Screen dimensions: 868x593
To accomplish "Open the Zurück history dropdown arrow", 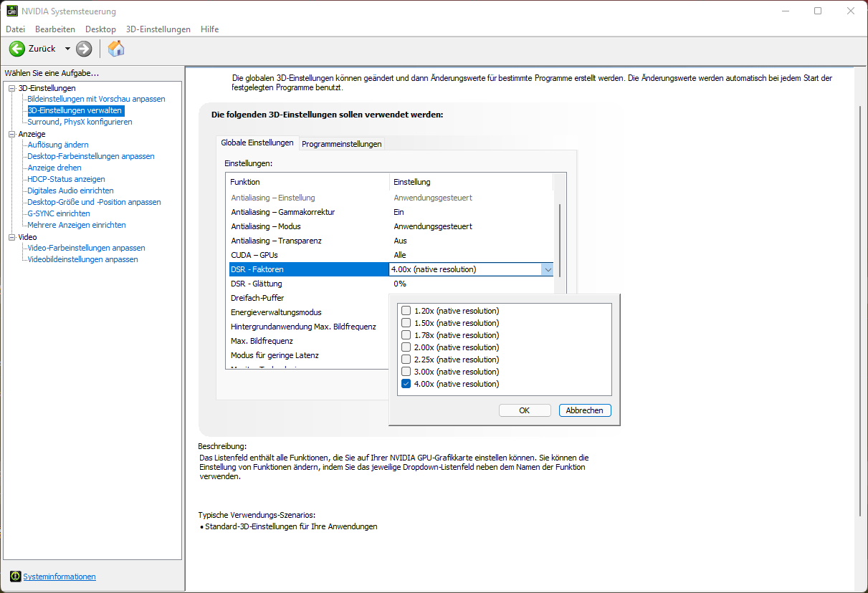I will point(67,49).
